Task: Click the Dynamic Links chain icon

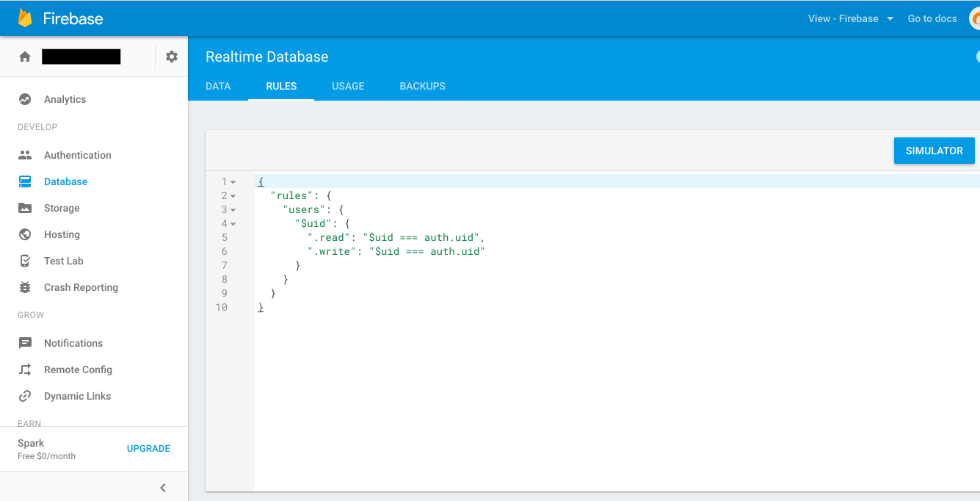Action: tap(25, 396)
